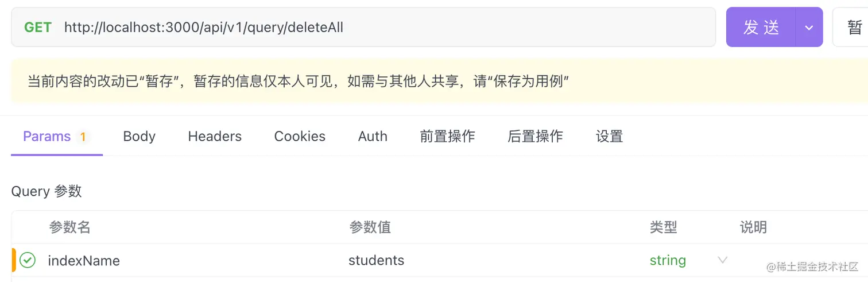Open the Cookies tab
This screenshot has height=282, width=868.
click(x=300, y=136)
